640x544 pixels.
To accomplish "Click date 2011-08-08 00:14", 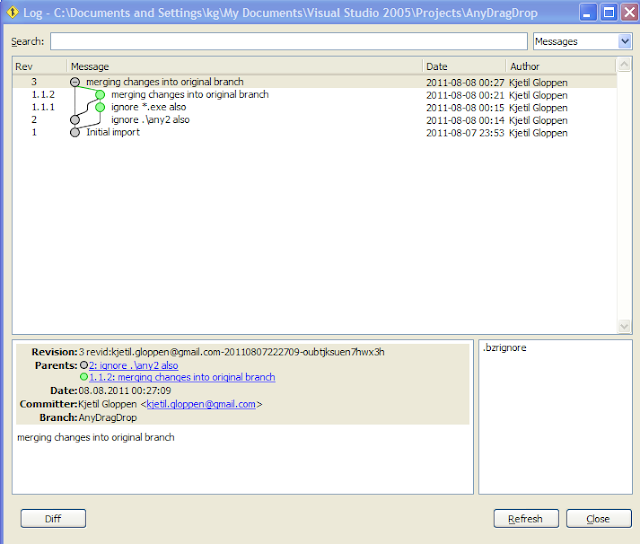I will (x=465, y=120).
